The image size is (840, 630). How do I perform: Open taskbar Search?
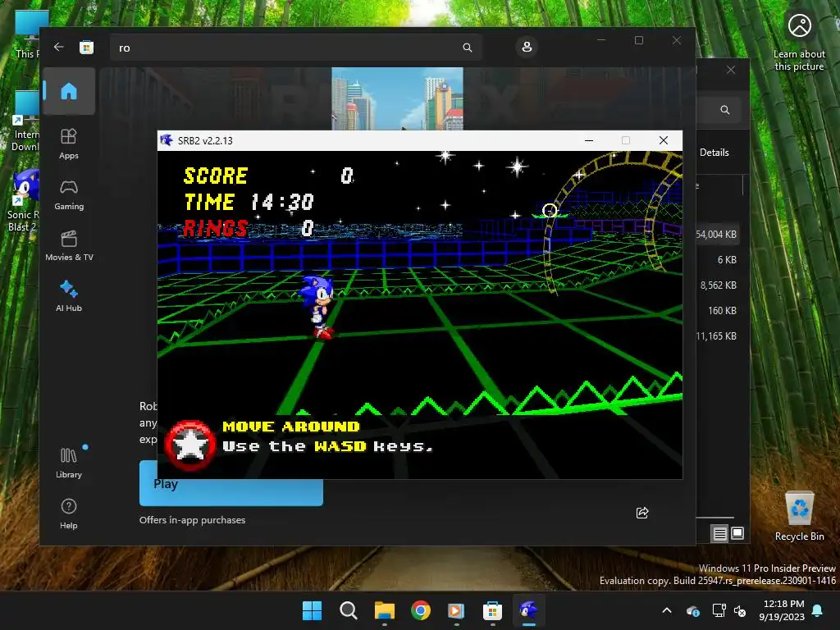(348, 610)
